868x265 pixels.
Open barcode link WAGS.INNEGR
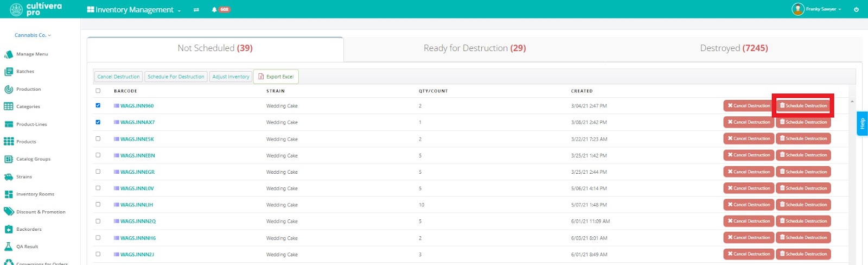click(x=137, y=172)
